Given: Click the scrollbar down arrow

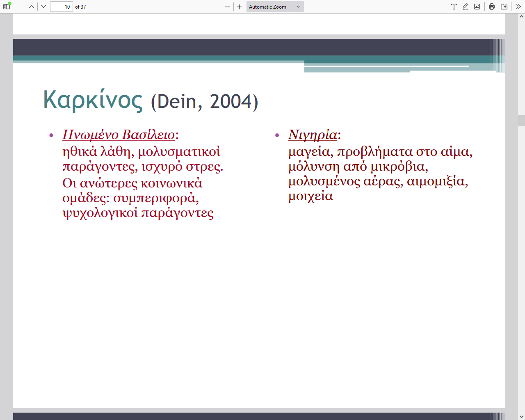Looking at the screenshot, I should (521, 416).
